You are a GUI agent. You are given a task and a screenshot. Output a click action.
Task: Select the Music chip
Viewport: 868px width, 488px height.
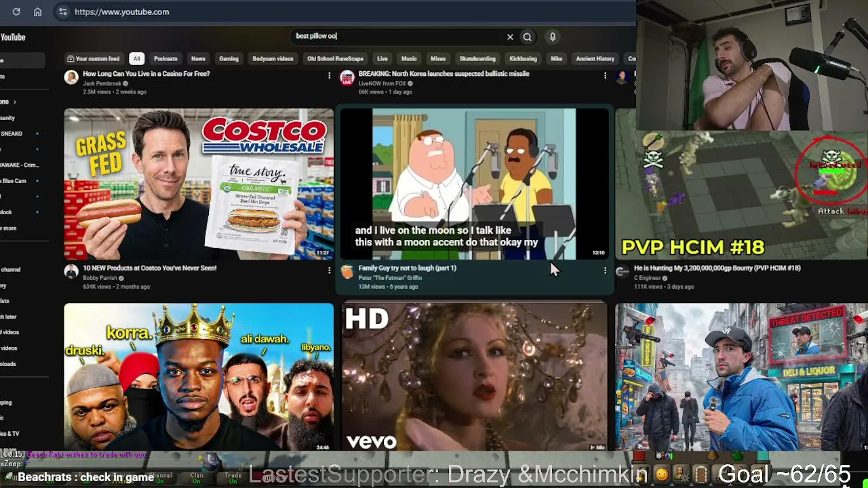pos(409,59)
